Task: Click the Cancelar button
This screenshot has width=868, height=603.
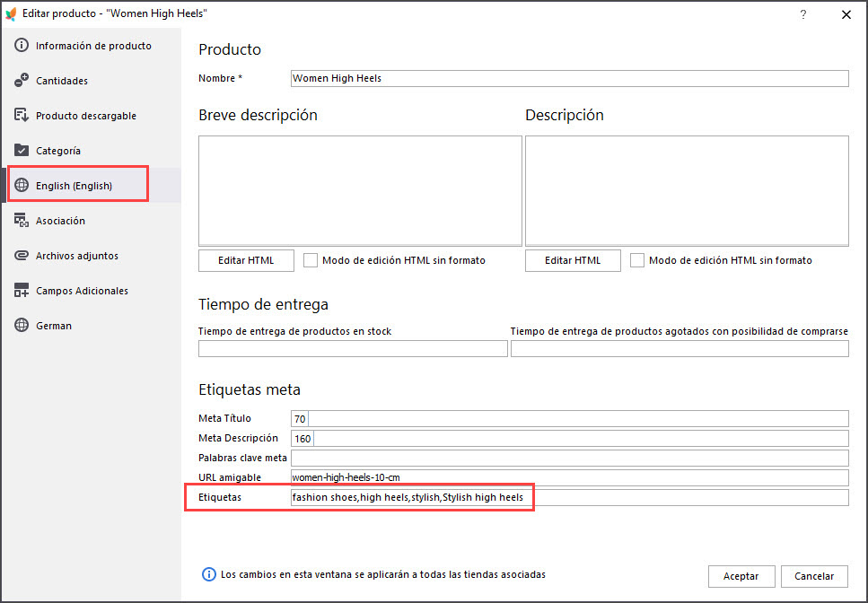Action: tap(814, 576)
